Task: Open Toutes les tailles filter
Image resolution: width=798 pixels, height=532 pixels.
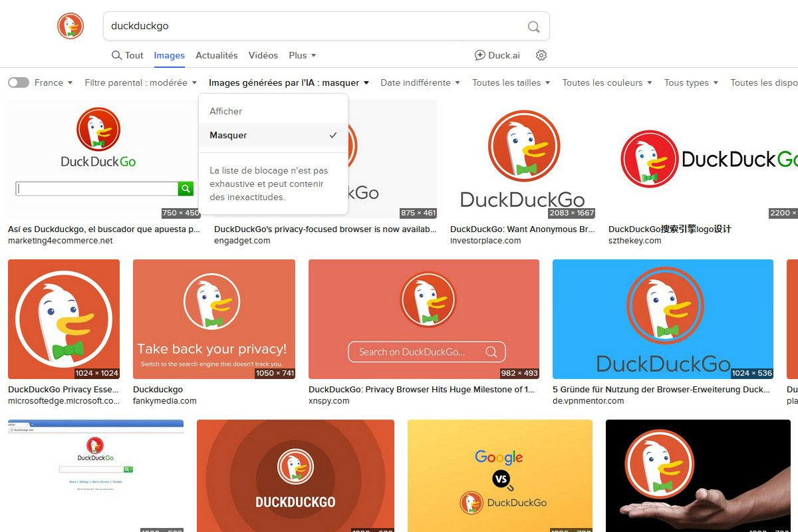Action: click(x=511, y=82)
